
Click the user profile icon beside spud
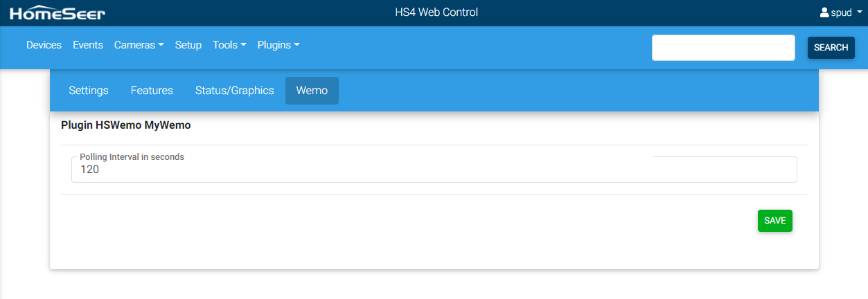[x=824, y=12]
